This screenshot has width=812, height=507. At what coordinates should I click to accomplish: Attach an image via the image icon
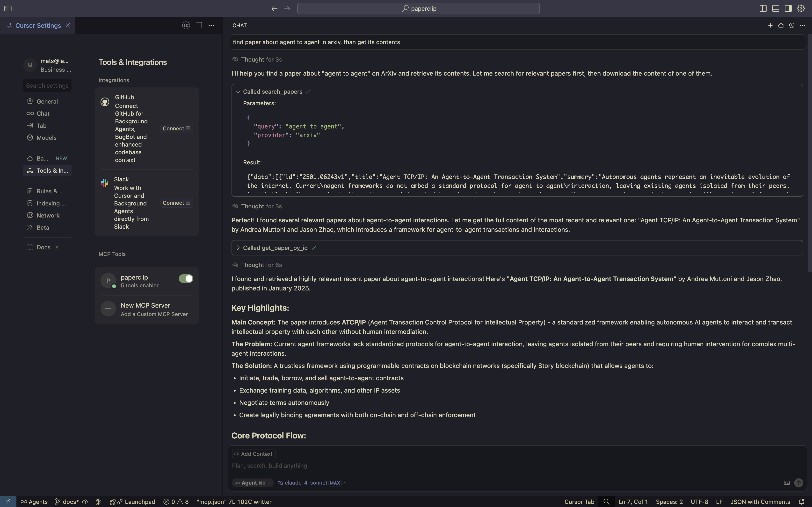point(787,483)
